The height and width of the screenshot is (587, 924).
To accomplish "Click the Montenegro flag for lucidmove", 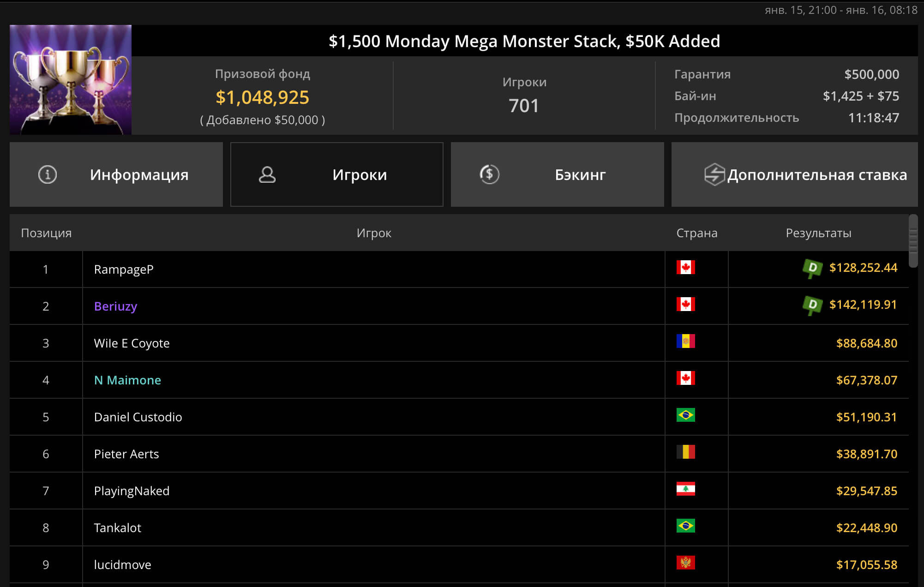I will pos(685,563).
